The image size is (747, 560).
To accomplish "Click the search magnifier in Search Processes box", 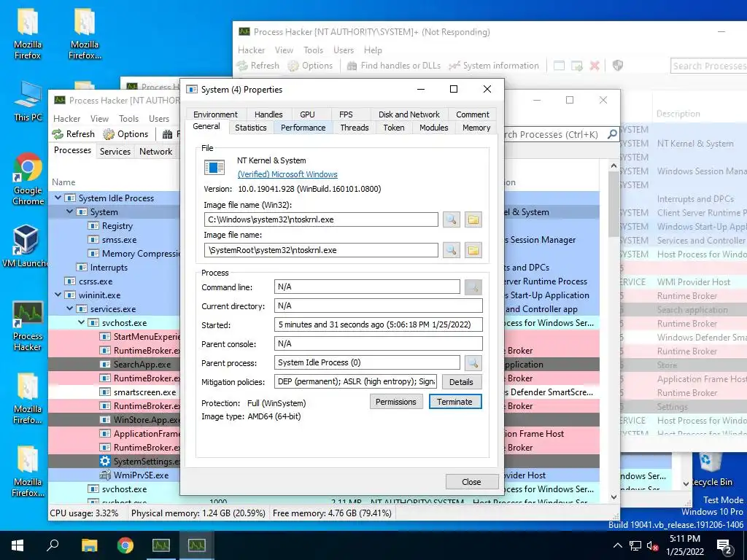I will point(612,134).
